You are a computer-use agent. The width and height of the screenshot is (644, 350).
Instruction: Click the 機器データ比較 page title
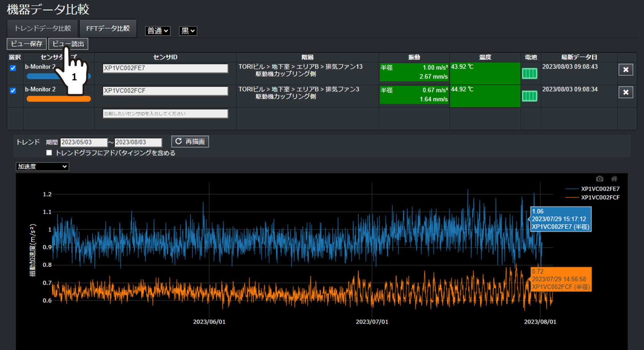[48, 9]
